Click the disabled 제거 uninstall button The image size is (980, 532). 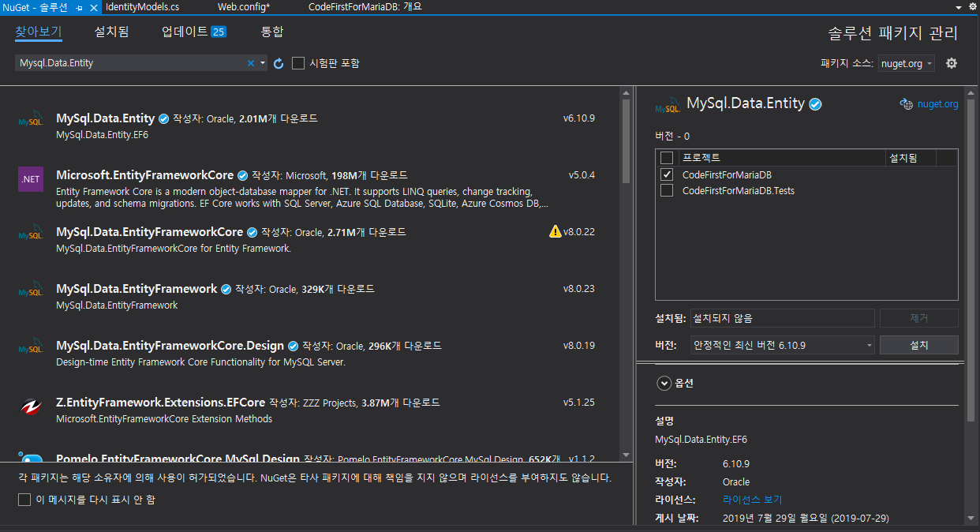(x=919, y=318)
